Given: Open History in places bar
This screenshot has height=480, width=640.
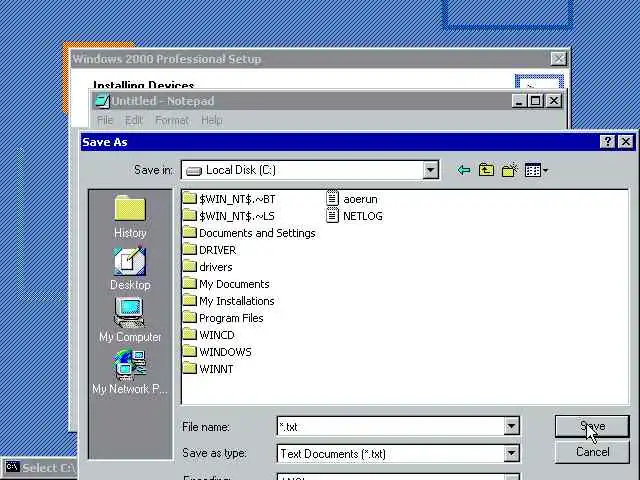Looking at the screenshot, I should click(130, 216).
